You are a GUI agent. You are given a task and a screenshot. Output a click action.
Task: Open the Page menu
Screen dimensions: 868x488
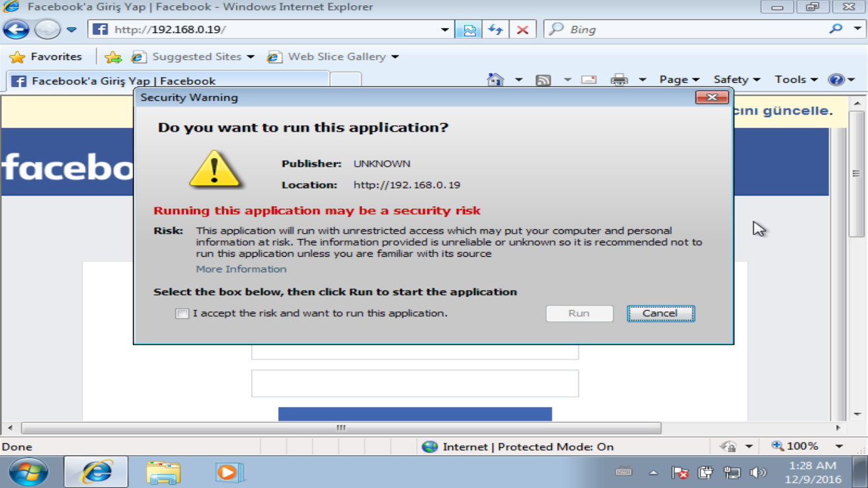point(679,80)
